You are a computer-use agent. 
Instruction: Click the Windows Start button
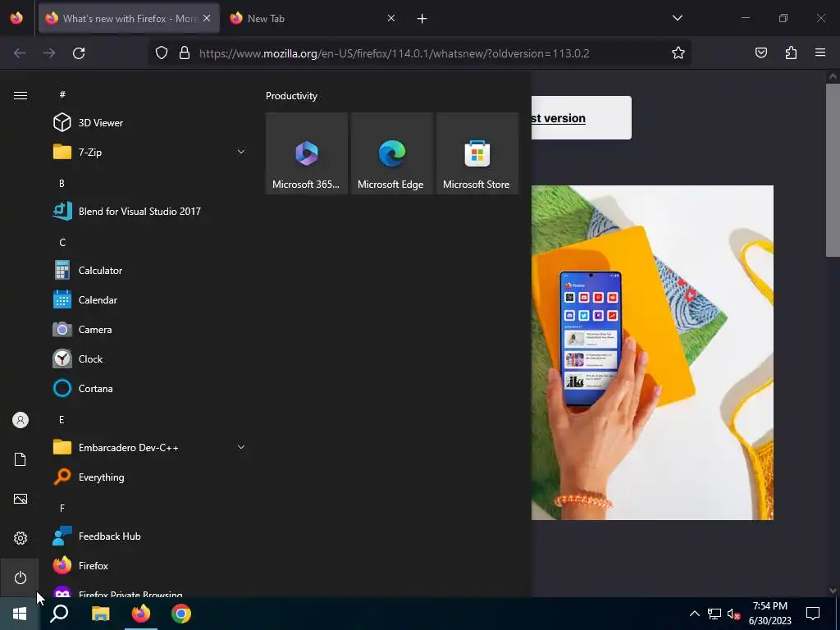coord(20,614)
